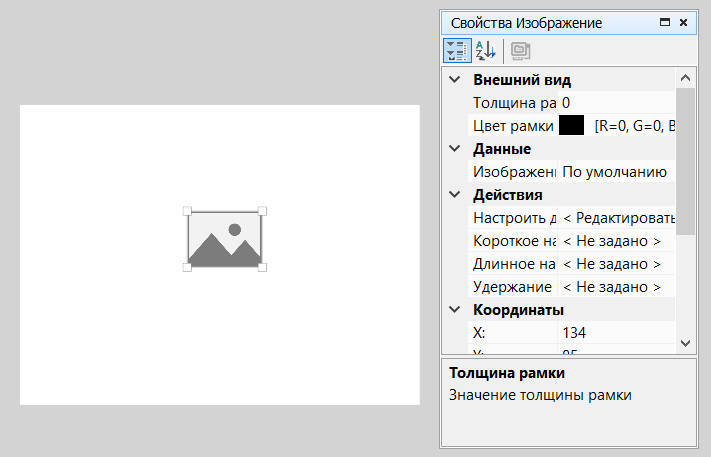711x457 pixels.
Task: Click the black frame color swatch
Action: tap(572, 126)
